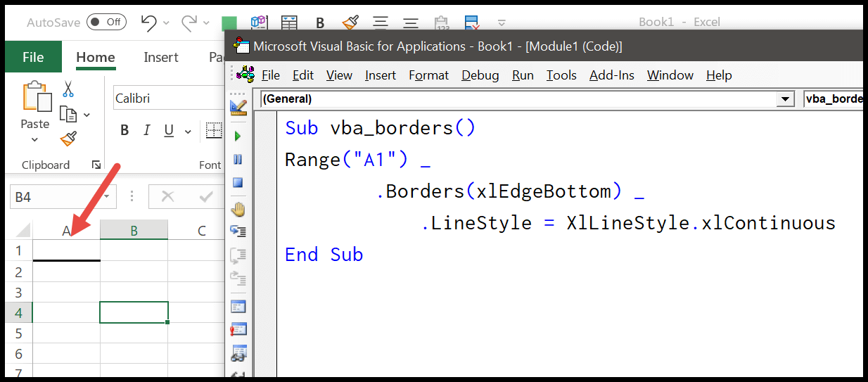
Task: Click the center align icon in Quick Access Toolbar
Action: 381,23
